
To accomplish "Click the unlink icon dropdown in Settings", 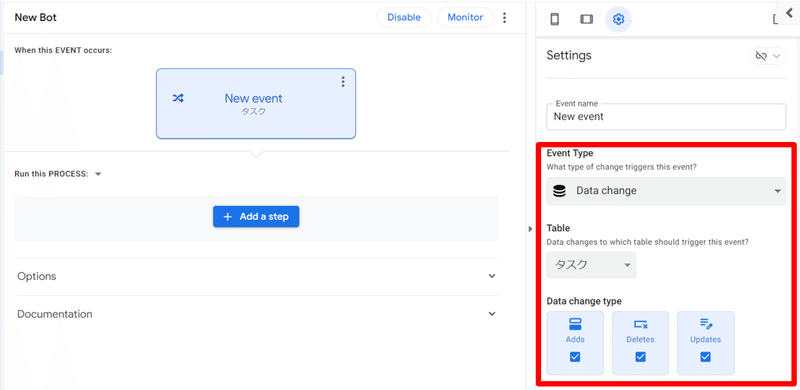I will pyautogui.click(x=767, y=56).
